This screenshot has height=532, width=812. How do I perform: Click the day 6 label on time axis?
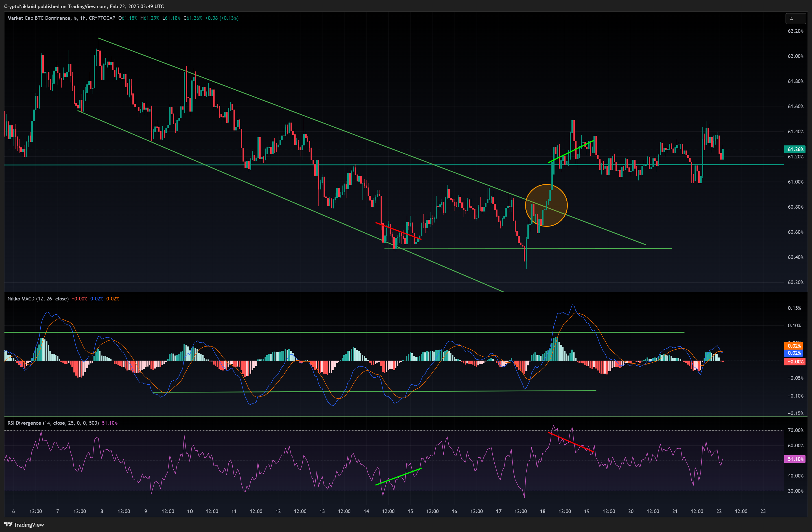(13, 511)
